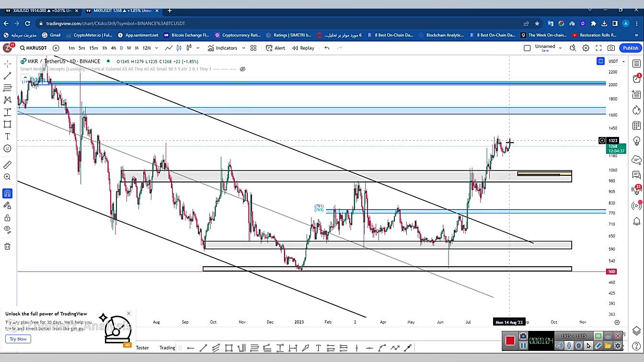This screenshot has height=362, width=644.
Task: Click the compare/add symbol plus icon
Action: click(x=56, y=48)
